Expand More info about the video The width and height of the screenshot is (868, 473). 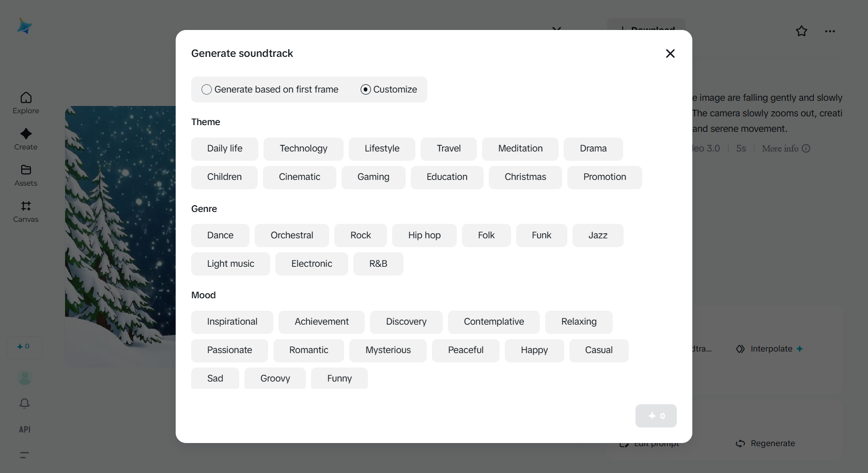[785, 148]
